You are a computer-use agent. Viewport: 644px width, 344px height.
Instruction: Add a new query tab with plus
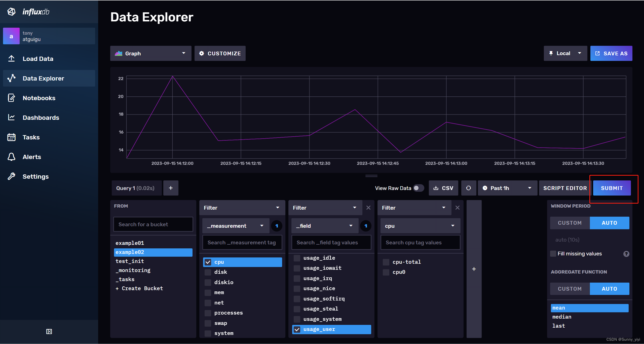click(x=171, y=188)
